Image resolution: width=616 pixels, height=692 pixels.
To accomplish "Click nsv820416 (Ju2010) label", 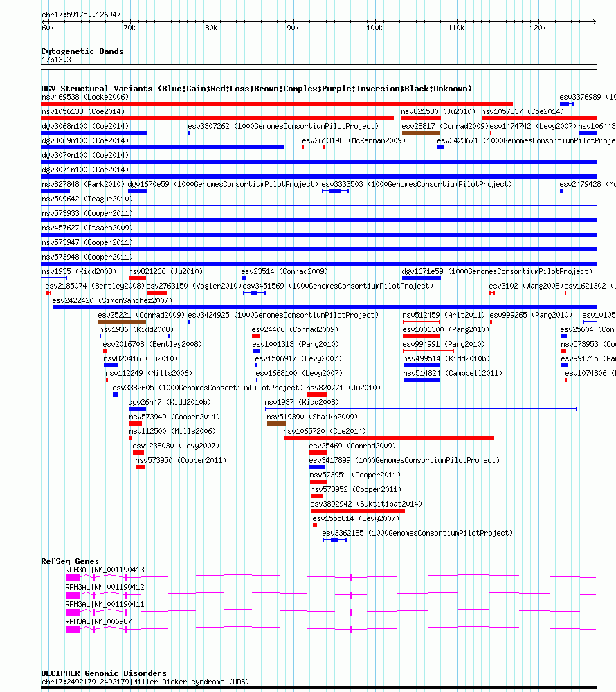I will tap(141, 359).
